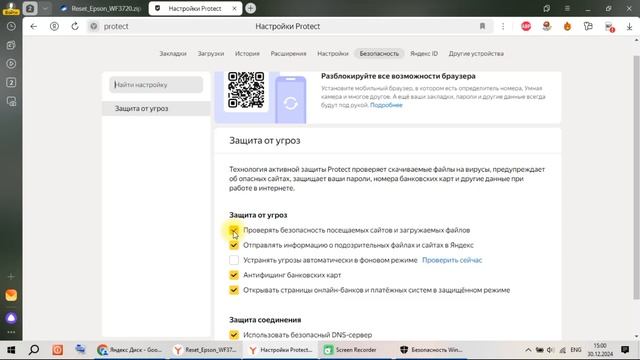Open the Yandex home button

click(54, 27)
